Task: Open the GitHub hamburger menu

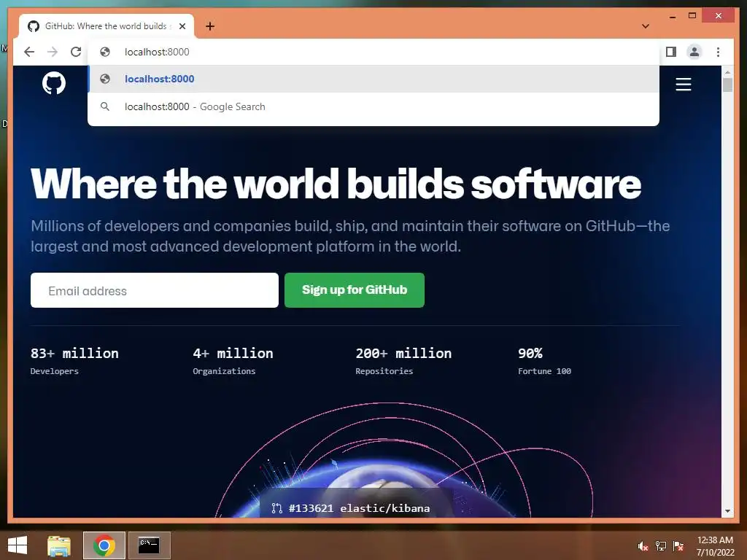Action: 683,85
